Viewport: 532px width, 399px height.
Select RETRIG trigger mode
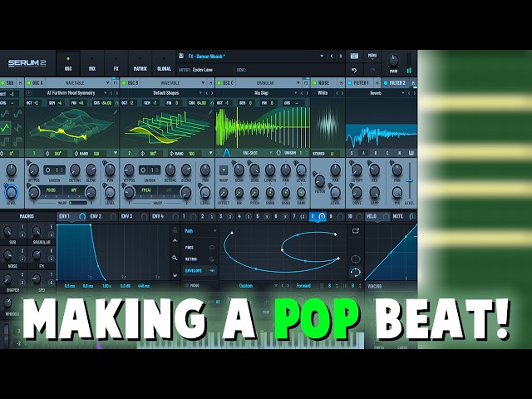[199, 259]
